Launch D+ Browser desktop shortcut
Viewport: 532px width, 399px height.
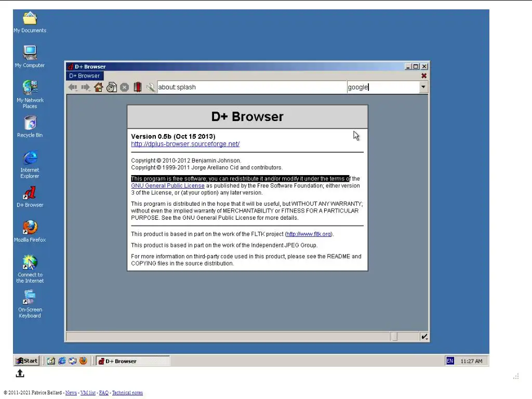(30, 197)
